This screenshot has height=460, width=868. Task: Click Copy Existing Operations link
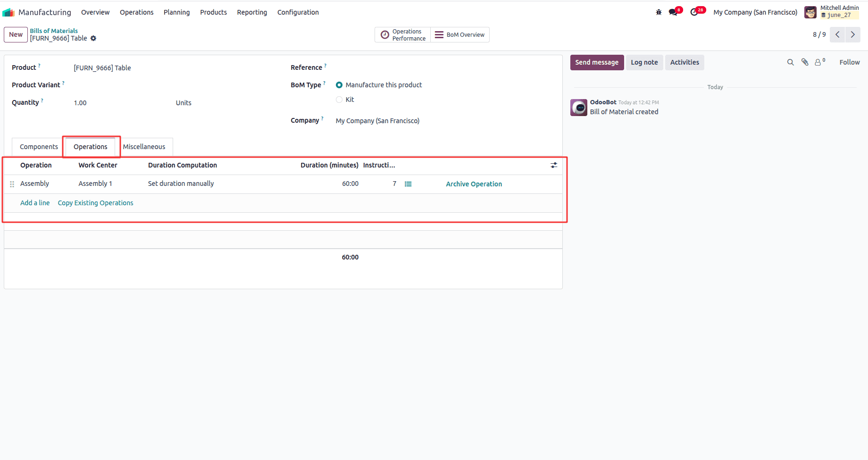(x=96, y=203)
